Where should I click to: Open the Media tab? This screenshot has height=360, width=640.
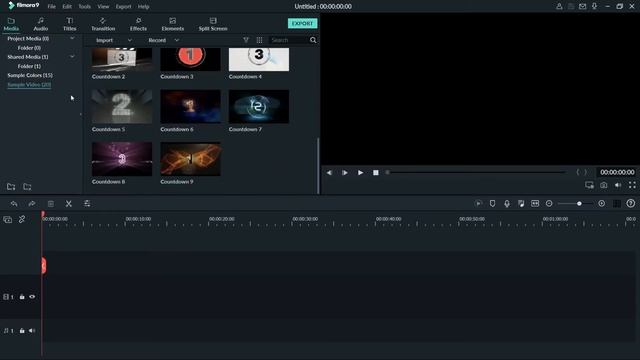click(11, 24)
